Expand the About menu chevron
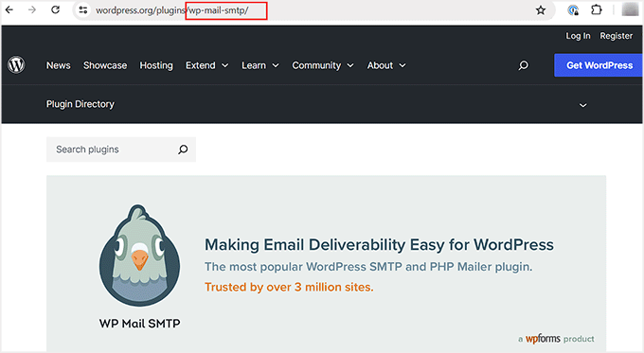The image size is (644, 353). tap(402, 65)
